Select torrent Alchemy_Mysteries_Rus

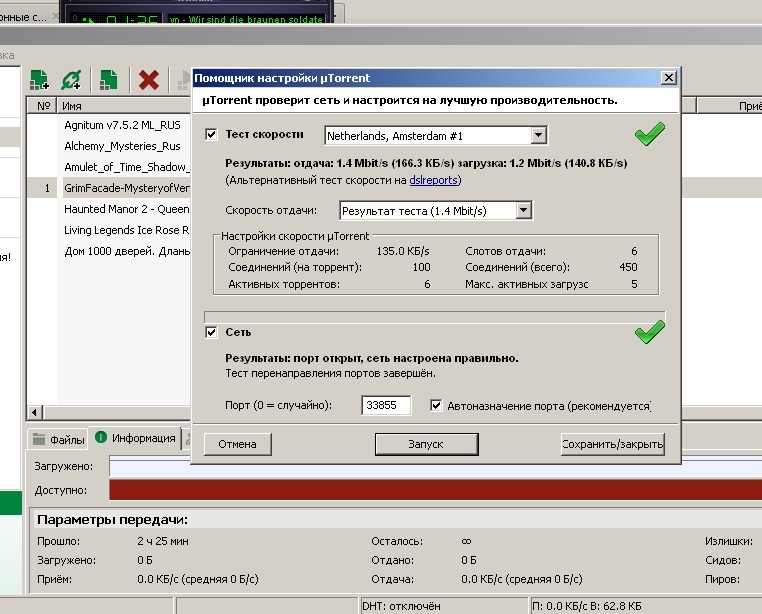[x=122, y=146]
